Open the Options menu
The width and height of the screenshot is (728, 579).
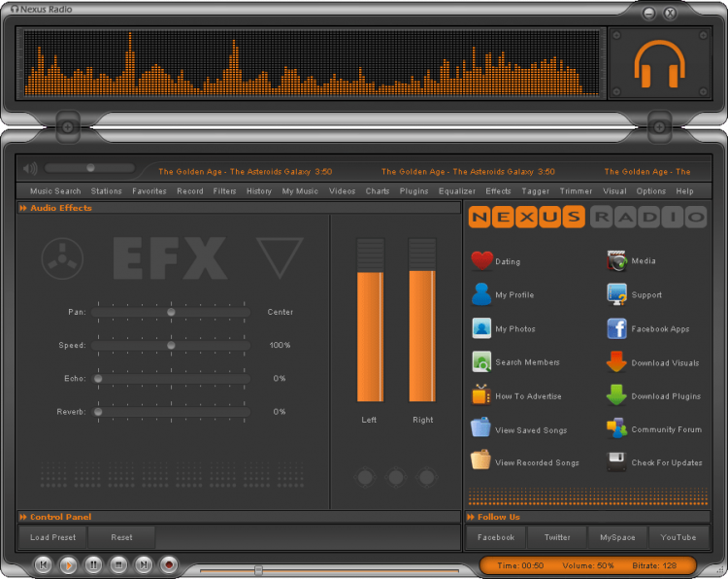pyautogui.click(x=651, y=191)
